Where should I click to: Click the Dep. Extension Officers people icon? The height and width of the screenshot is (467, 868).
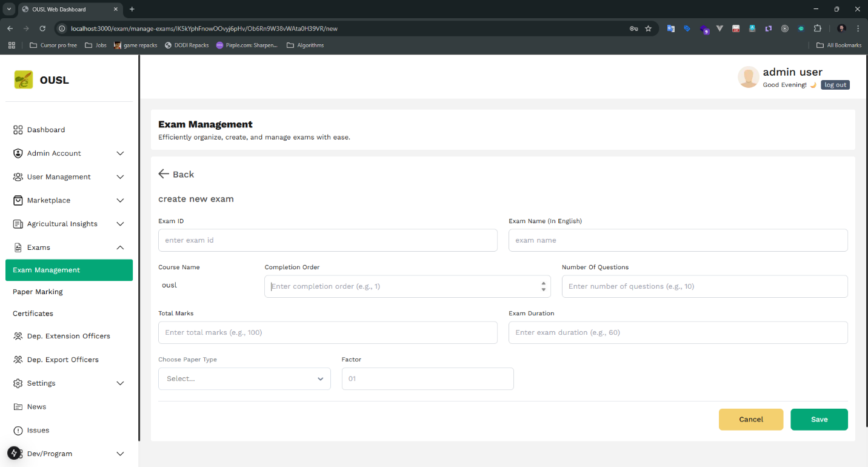(x=18, y=336)
